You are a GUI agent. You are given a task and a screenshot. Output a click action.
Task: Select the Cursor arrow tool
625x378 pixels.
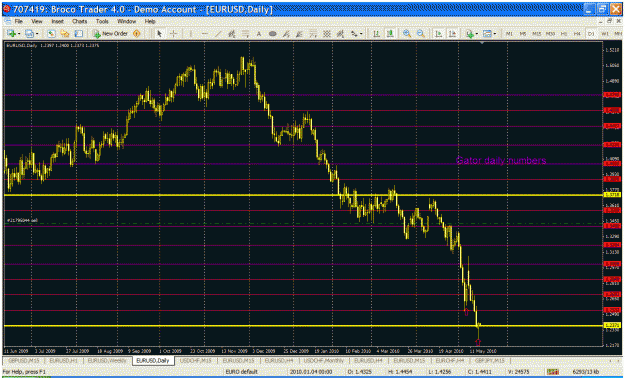[159, 34]
